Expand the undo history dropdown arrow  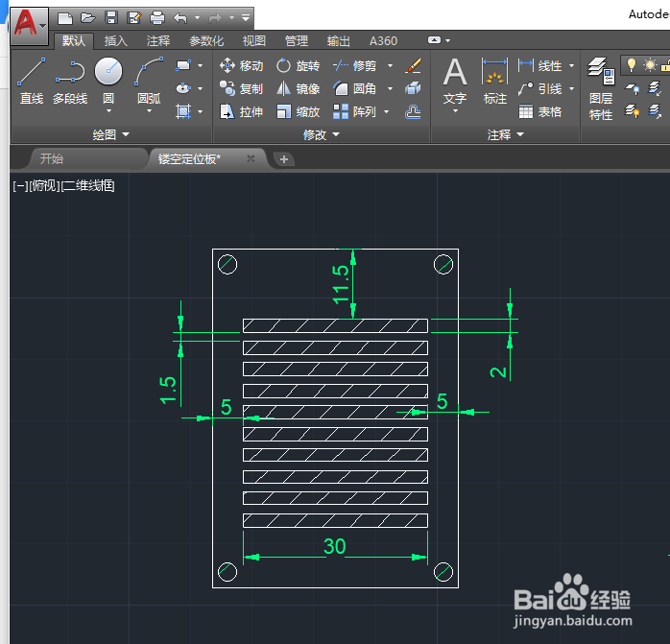(x=198, y=18)
